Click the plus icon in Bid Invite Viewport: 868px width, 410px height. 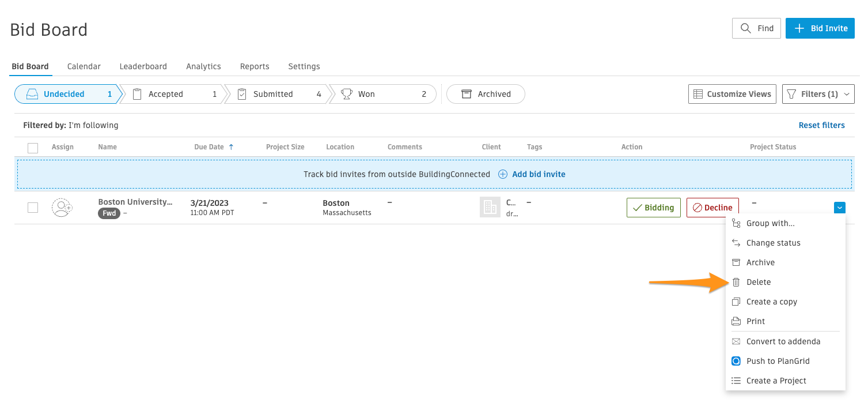[799, 28]
